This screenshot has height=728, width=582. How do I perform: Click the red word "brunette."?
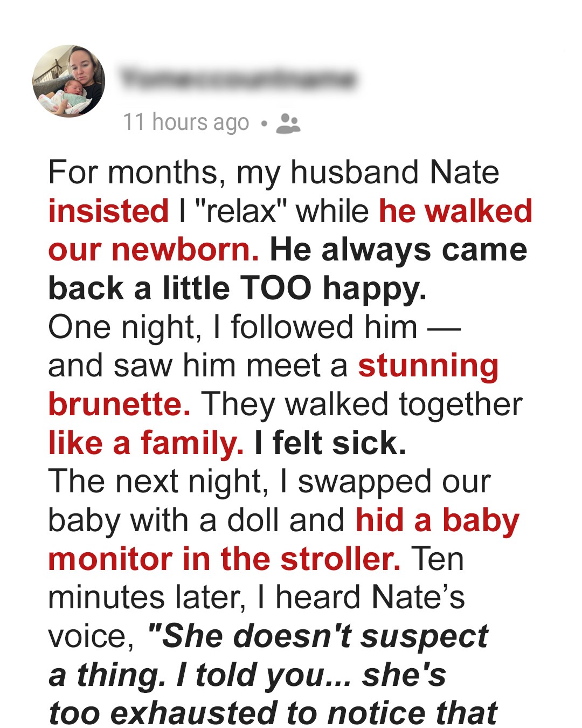click(119, 404)
